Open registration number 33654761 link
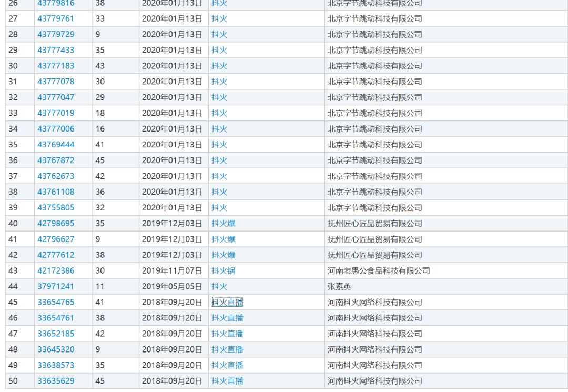The image size is (568, 392). (56, 318)
